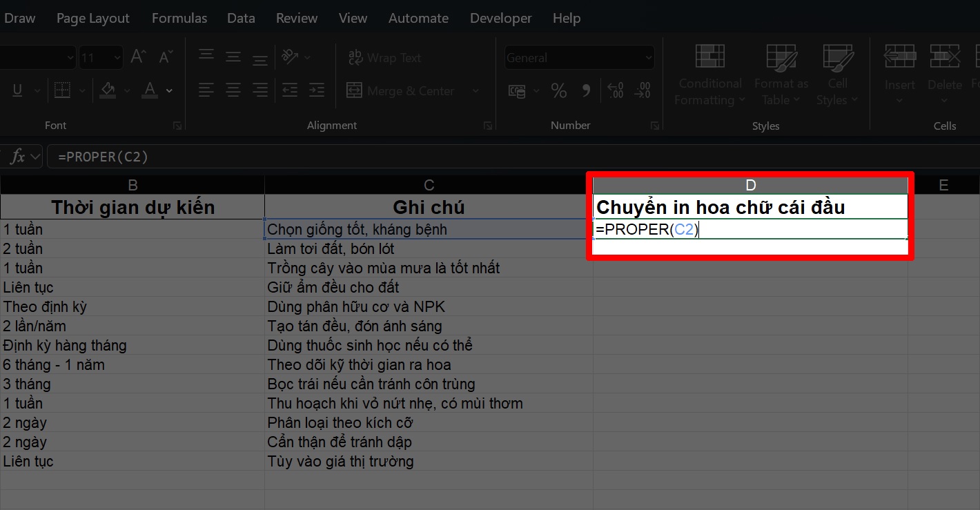Viewport: 980px width, 510px height.
Task: Click the Increase Font Size icon
Action: click(138, 57)
